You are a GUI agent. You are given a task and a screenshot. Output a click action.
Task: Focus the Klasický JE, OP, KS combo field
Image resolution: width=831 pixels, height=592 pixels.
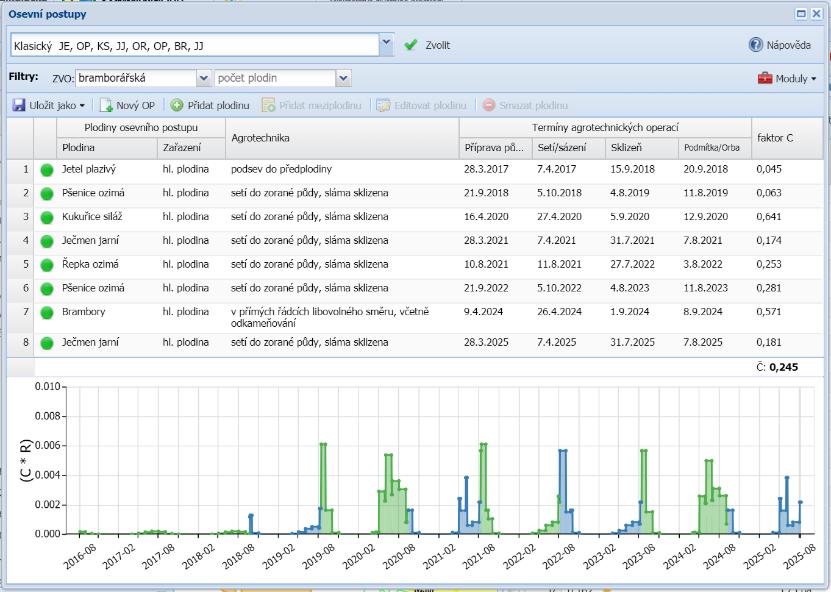point(195,46)
